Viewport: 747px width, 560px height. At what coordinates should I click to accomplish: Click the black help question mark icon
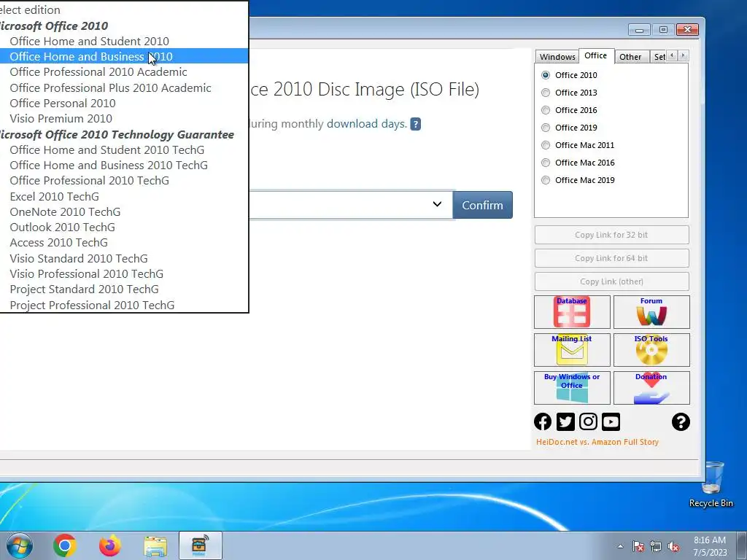pyautogui.click(x=681, y=421)
